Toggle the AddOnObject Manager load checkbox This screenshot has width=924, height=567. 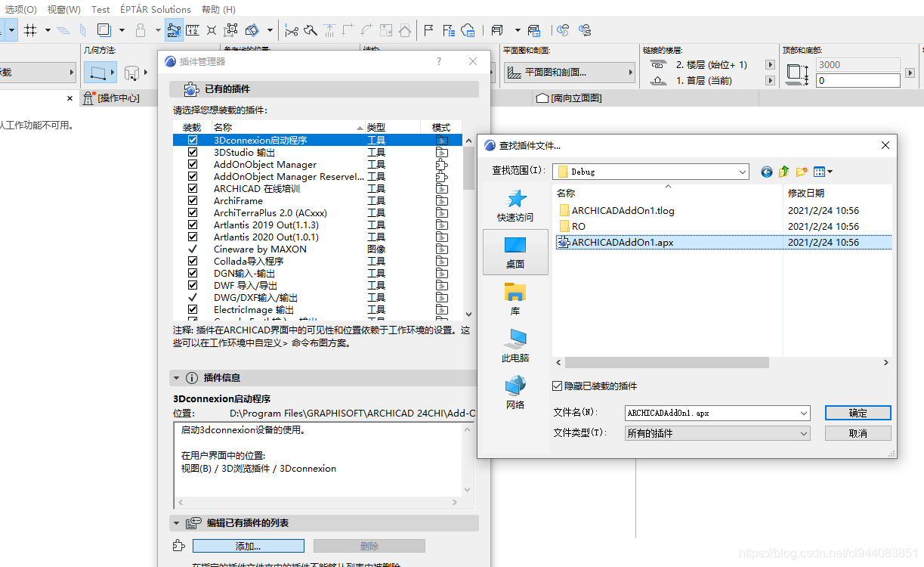[193, 164]
